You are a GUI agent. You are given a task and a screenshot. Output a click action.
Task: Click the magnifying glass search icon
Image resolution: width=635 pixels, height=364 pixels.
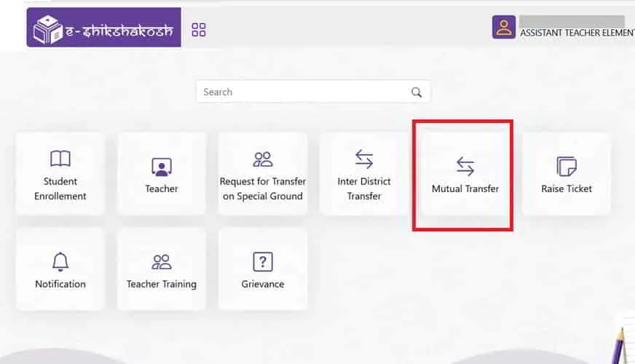click(417, 92)
